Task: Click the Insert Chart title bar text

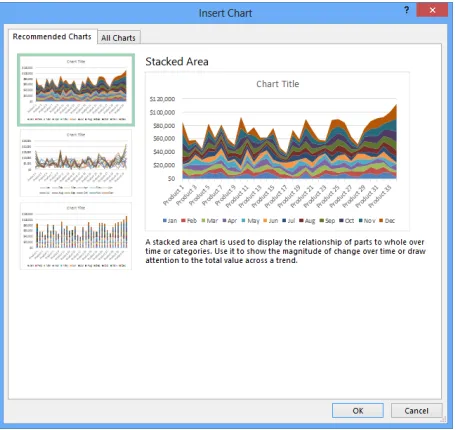Action: click(225, 13)
